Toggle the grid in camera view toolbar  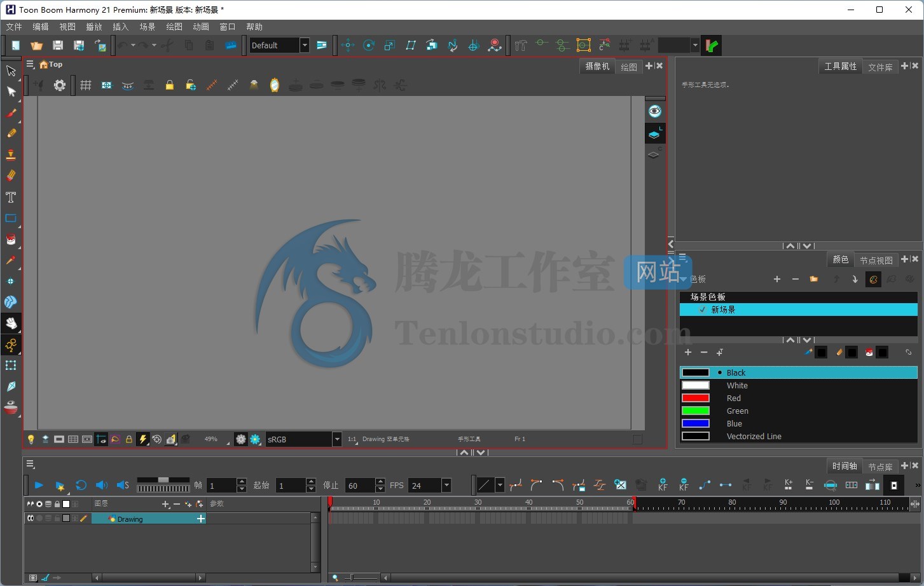[86, 85]
